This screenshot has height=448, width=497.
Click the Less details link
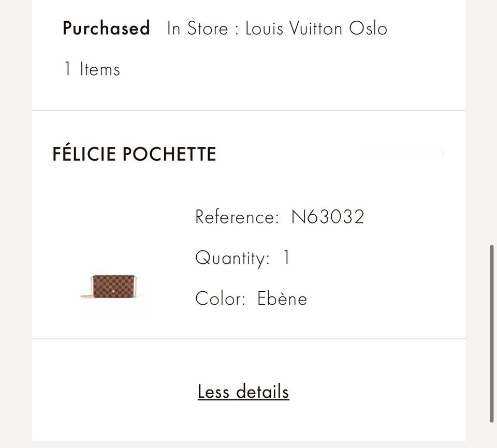(243, 392)
